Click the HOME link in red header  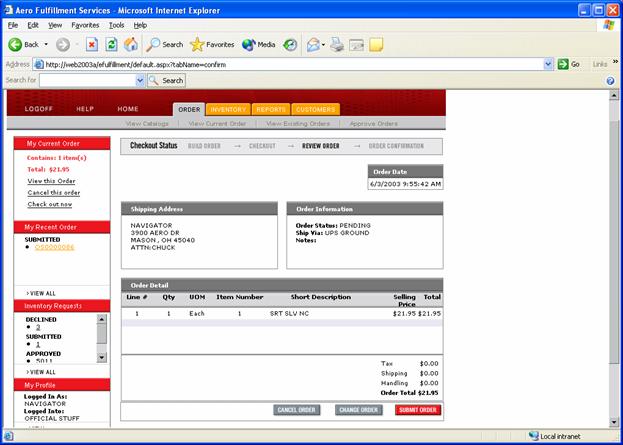128,109
